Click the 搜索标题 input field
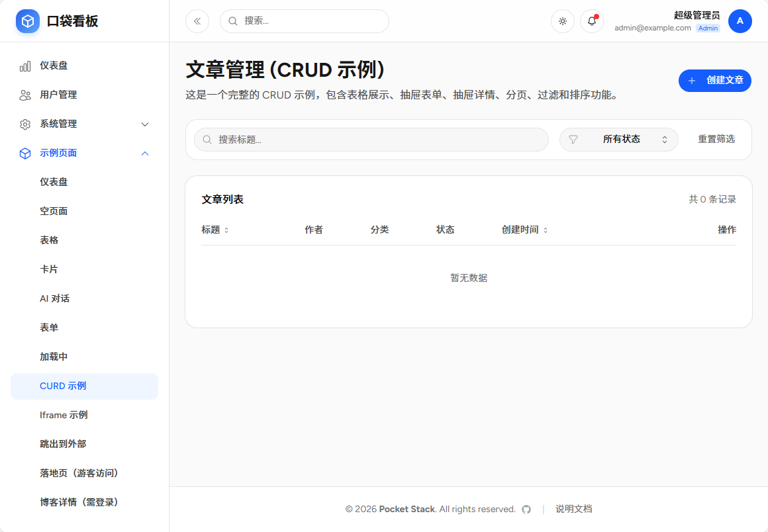Screen dimensions: 768x532 click(371, 140)
